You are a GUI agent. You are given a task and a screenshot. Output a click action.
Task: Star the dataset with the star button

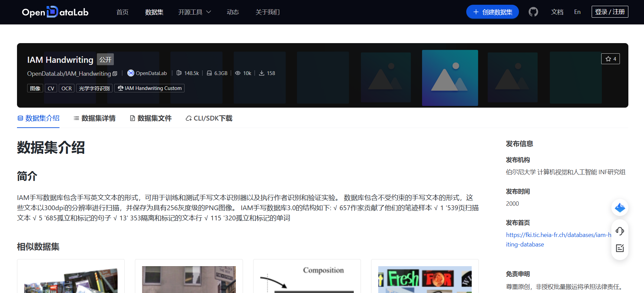(611, 59)
